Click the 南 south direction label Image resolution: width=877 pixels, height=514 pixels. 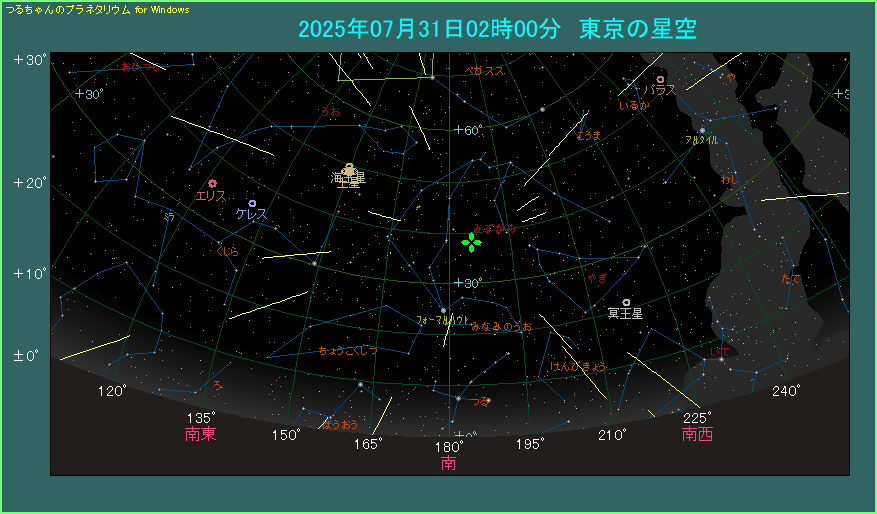click(x=449, y=464)
